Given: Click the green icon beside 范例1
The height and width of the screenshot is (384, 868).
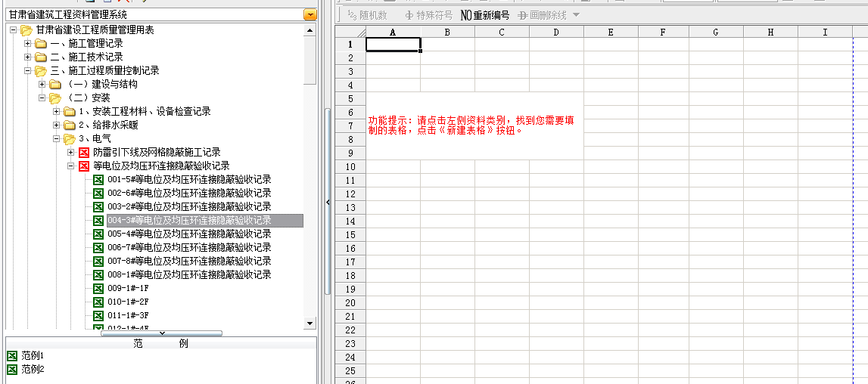Looking at the screenshot, I should point(11,356).
